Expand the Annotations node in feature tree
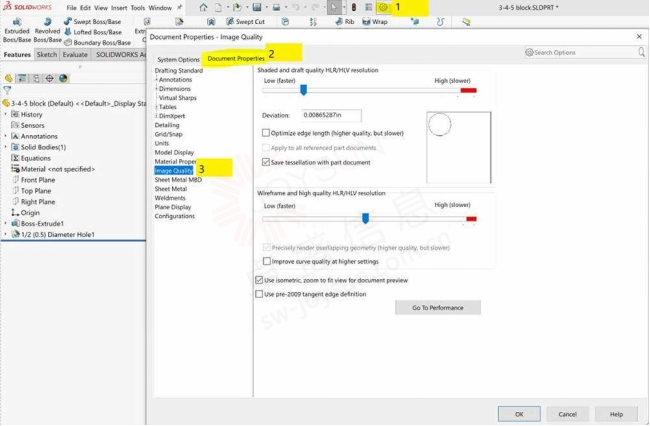 click(5, 136)
